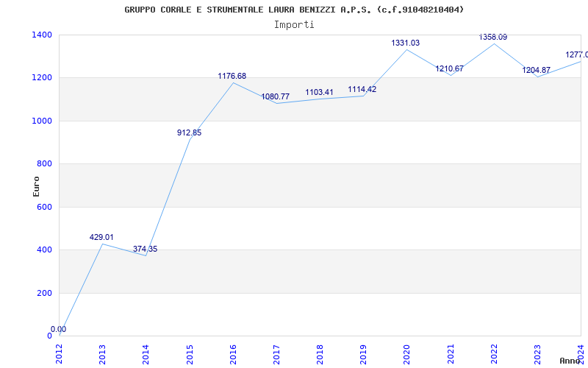Click the 1176.68 data label
This screenshot has width=588, height=368.
pyautogui.click(x=232, y=77)
